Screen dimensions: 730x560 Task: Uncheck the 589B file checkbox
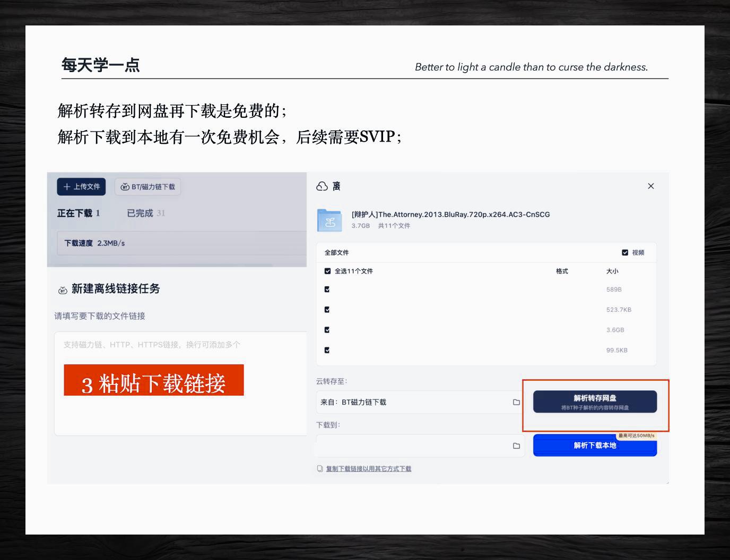[x=327, y=290]
